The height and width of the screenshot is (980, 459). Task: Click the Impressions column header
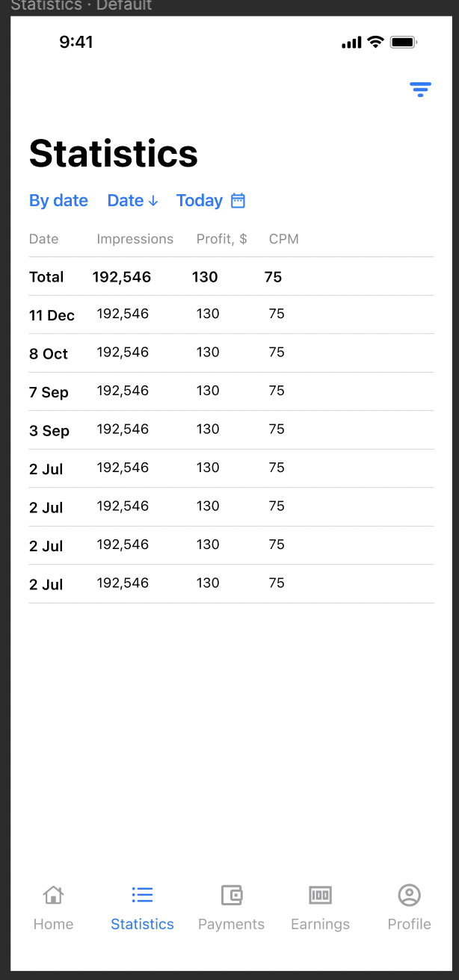tap(135, 239)
